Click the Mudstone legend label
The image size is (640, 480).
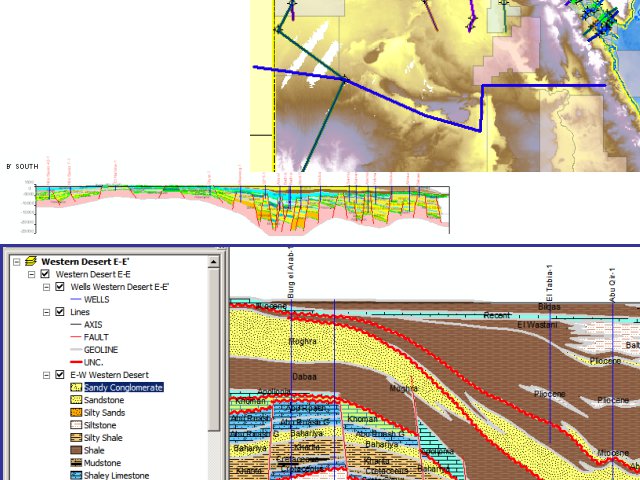tap(102, 463)
